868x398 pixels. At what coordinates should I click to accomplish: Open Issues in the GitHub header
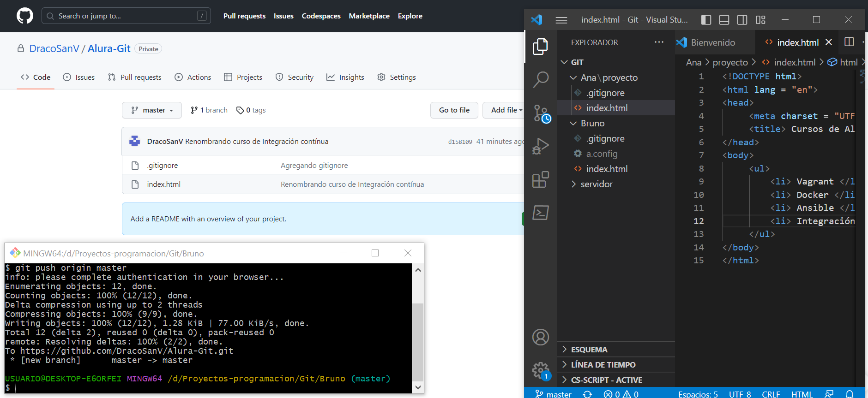click(x=283, y=16)
